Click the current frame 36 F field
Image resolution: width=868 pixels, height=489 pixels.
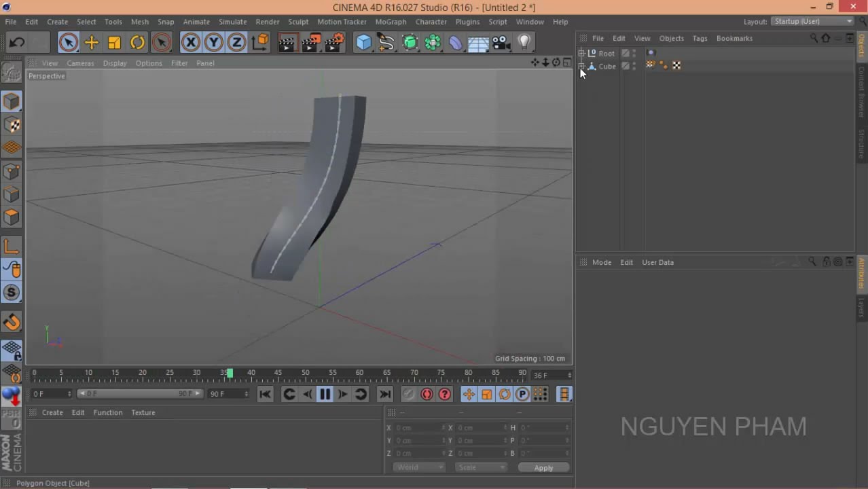[x=551, y=375]
